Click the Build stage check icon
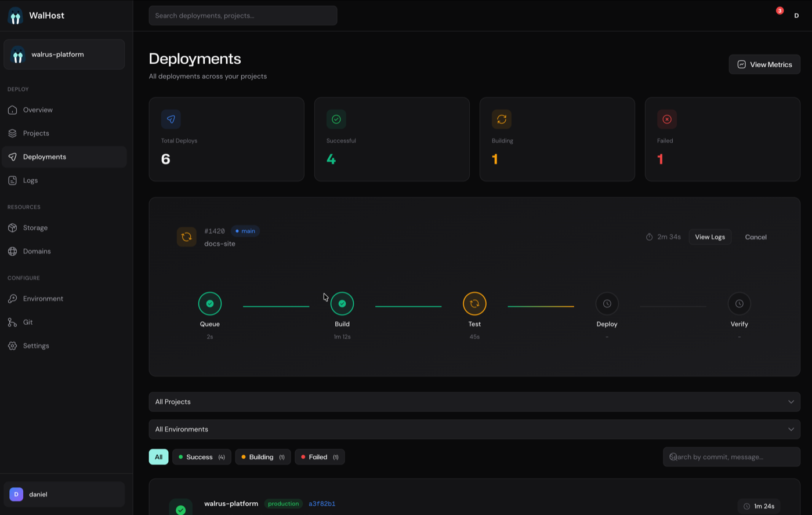This screenshot has width=812, height=515. (342, 303)
